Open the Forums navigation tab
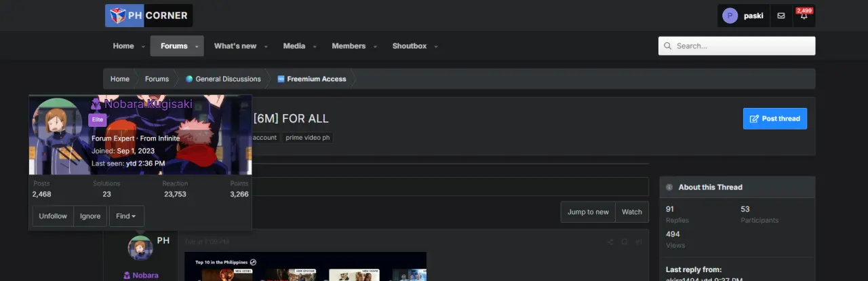Screen dimensions: 868x281 [174, 46]
